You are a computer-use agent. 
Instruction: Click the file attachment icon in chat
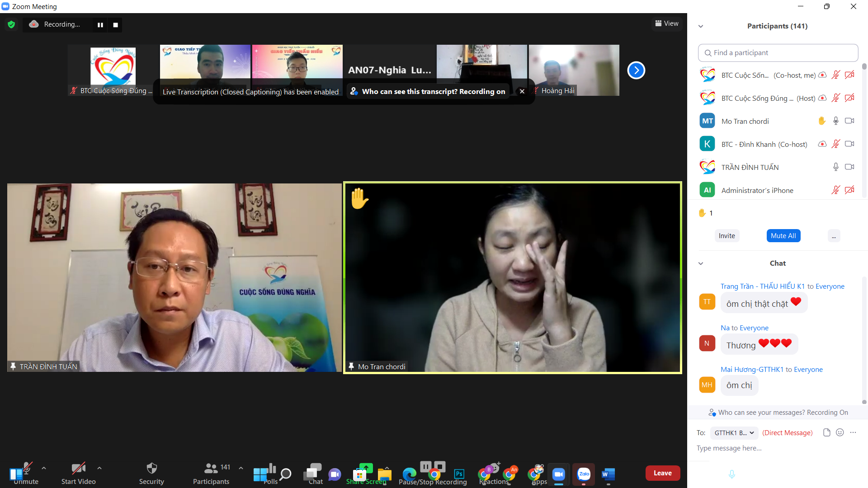(x=826, y=432)
